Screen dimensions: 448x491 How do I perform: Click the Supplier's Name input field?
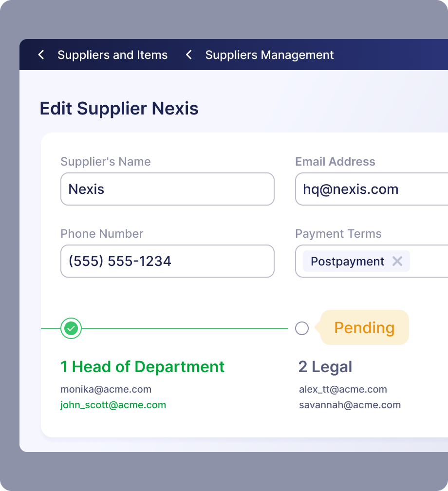tap(167, 189)
